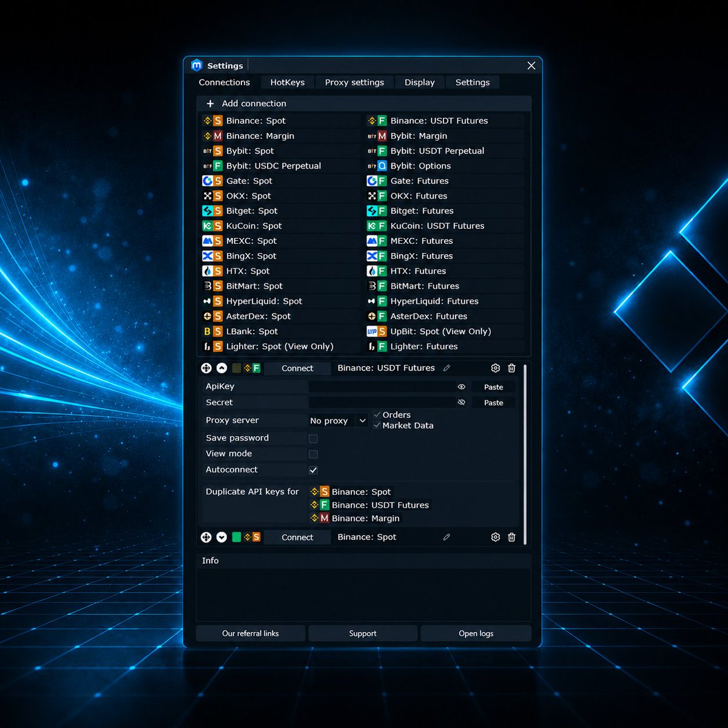Image resolution: width=728 pixels, height=728 pixels.
Task: Choose Bitget: Futures entry
Action: click(445, 211)
